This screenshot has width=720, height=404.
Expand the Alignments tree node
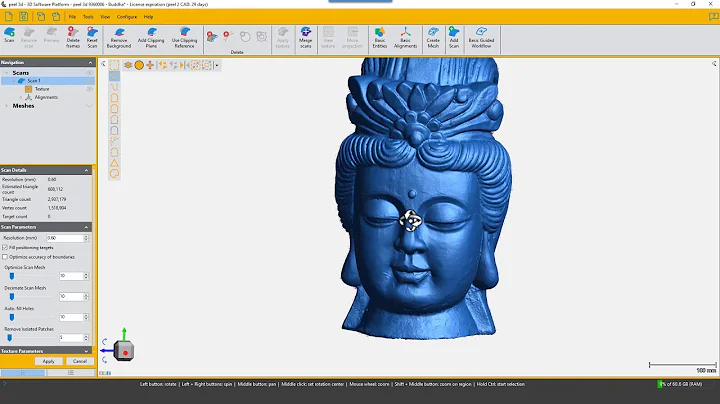pyautogui.click(x=20, y=97)
